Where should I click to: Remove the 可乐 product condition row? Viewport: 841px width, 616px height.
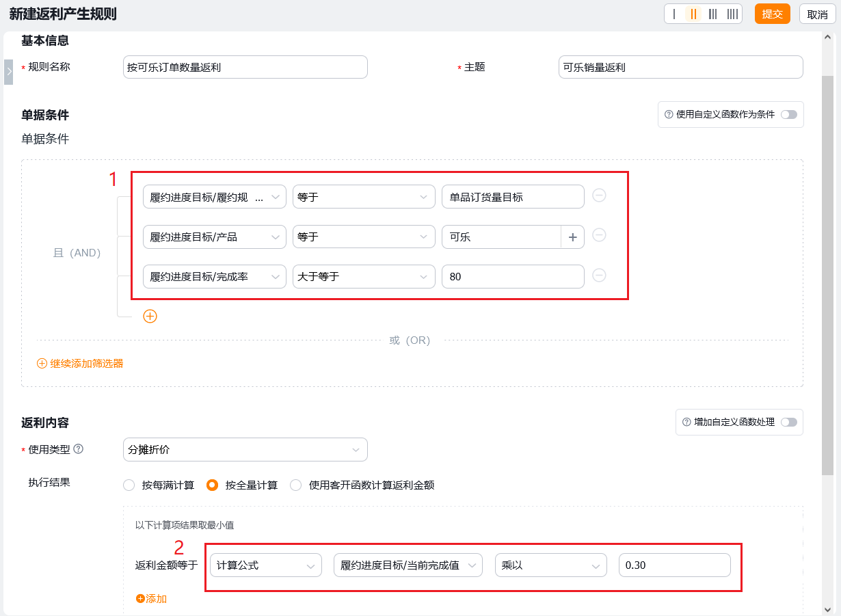click(x=598, y=236)
